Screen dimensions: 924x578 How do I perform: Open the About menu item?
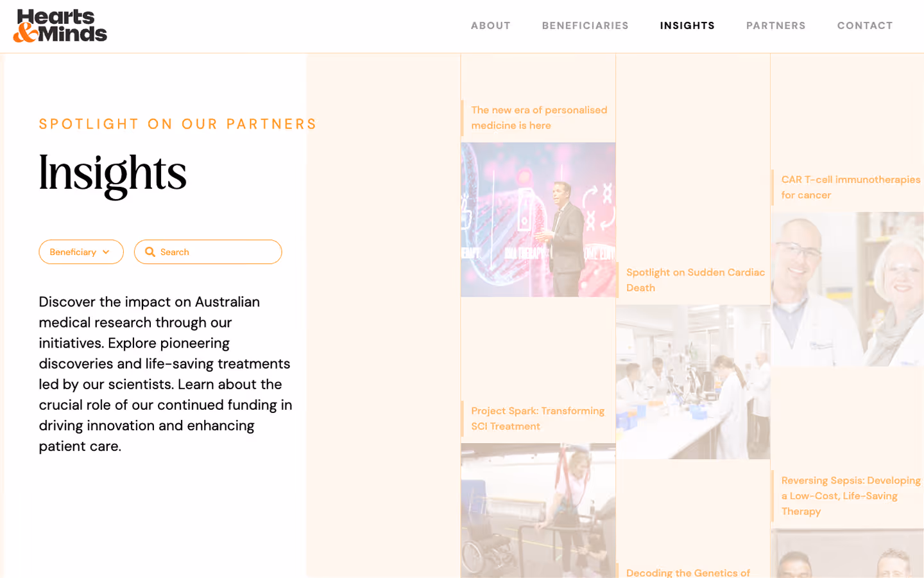[x=491, y=26]
